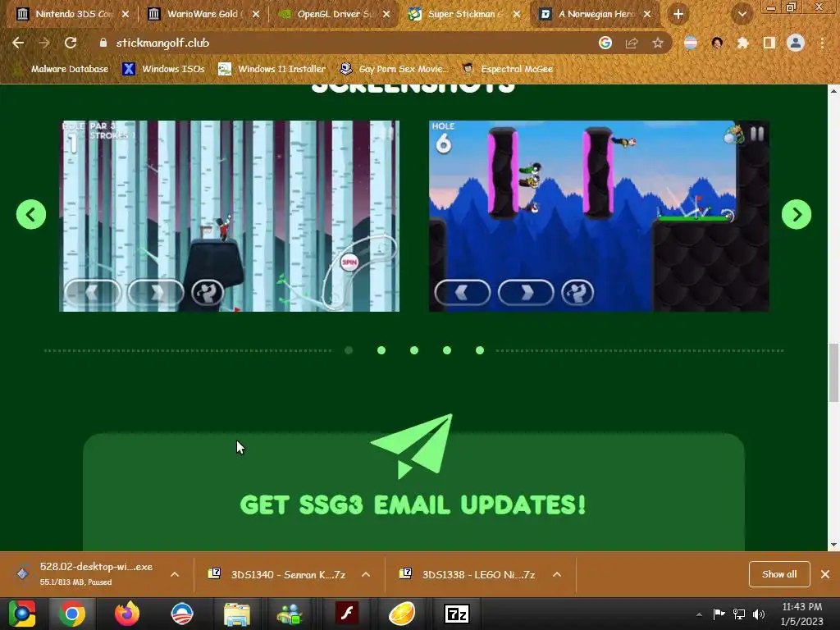Open the 3DS1340 Senran 7z download

277,574
